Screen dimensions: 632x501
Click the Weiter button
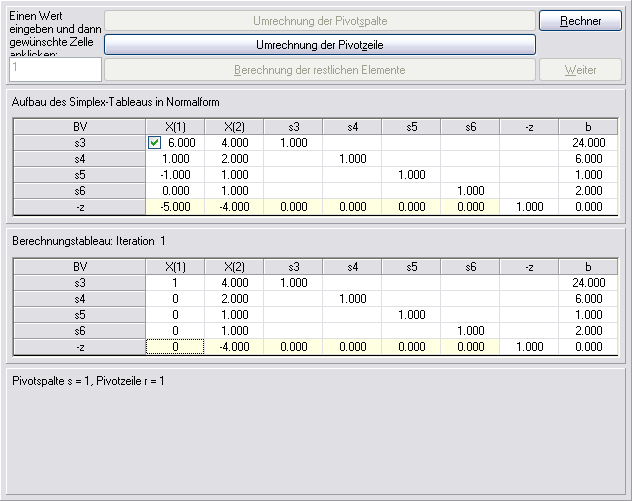[581, 70]
